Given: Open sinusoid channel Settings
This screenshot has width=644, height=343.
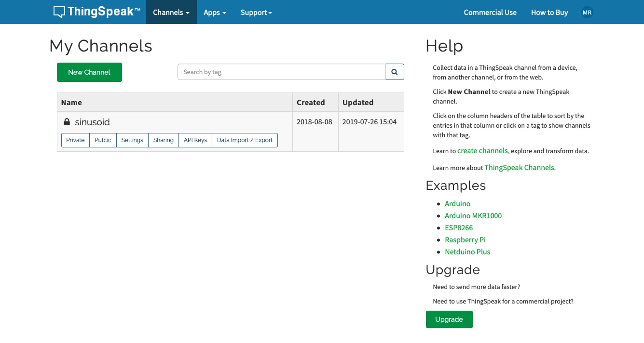Looking at the screenshot, I should [x=132, y=140].
